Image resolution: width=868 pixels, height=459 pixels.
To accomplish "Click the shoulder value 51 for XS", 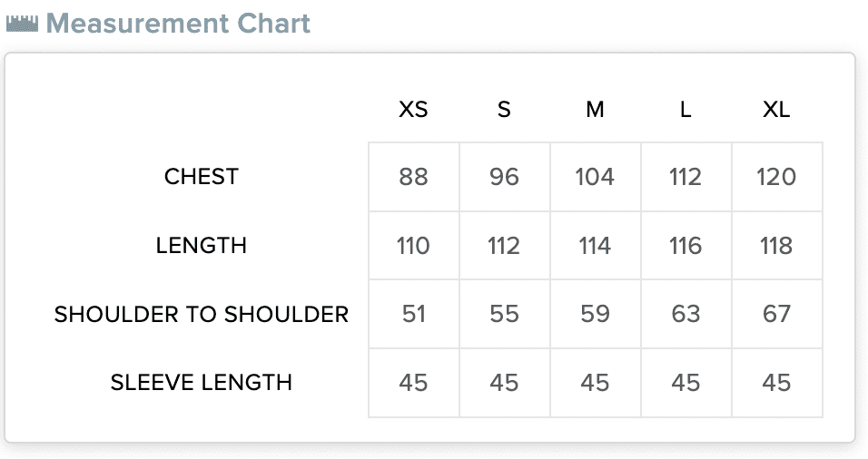I will point(413,314).
